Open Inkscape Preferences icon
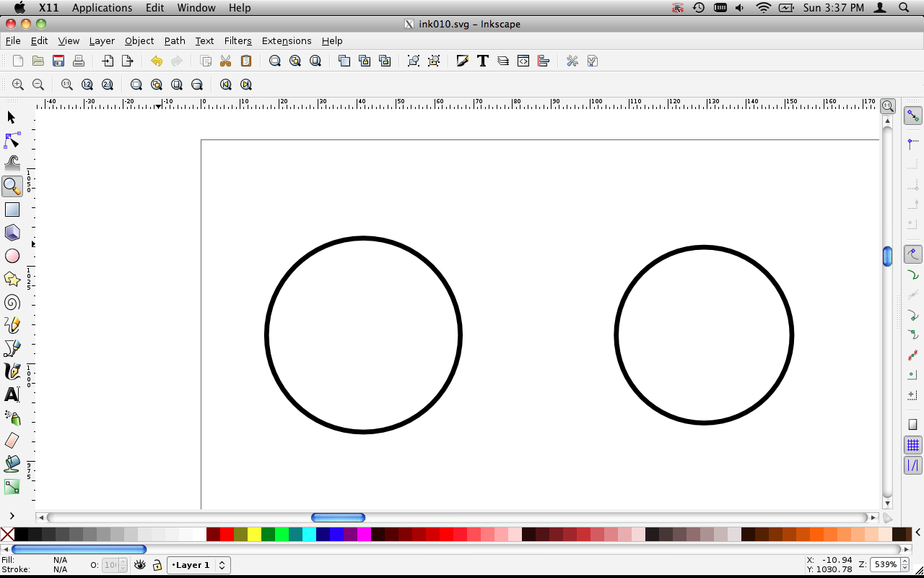 coord(572,61)
